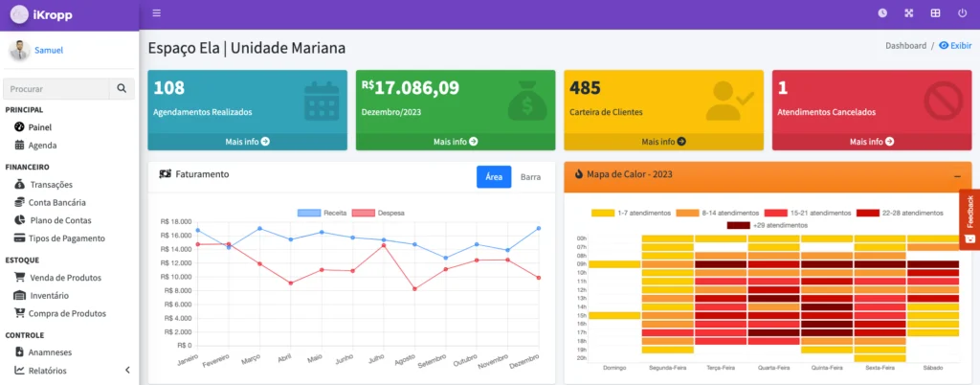
Task: Enter fullscreen with the expand icon
Action: tap(909, 13)
